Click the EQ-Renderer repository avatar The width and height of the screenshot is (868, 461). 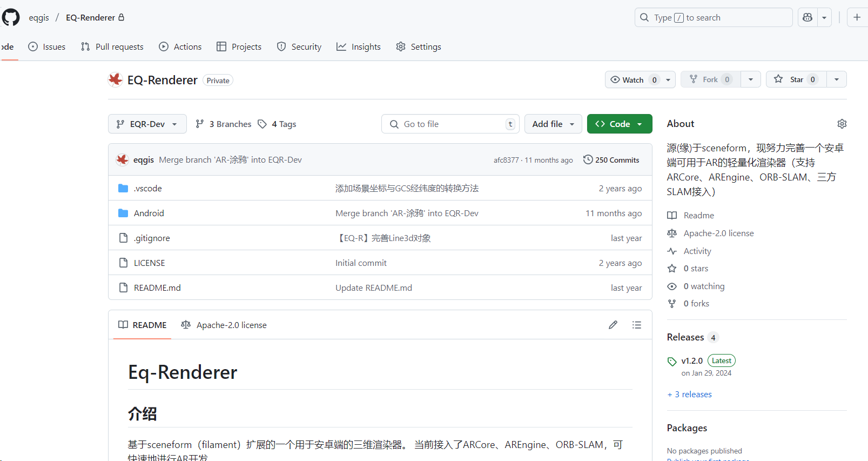coord(115,79)
